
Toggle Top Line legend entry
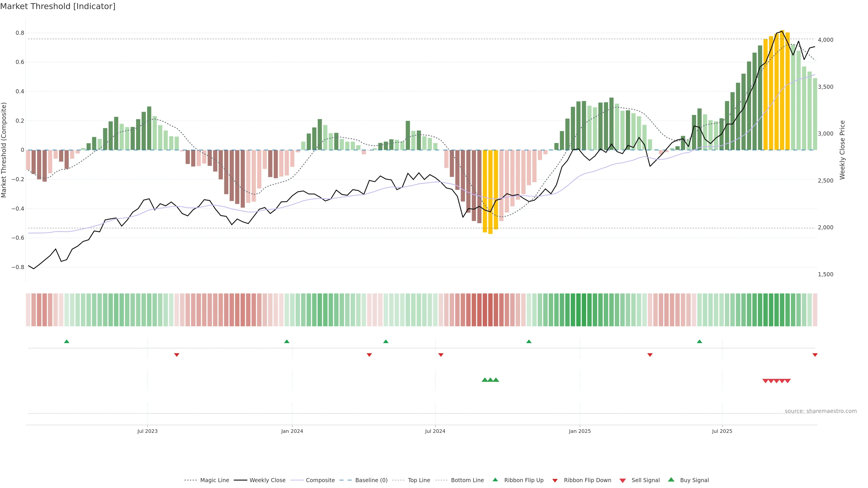[x=419, y=480]
